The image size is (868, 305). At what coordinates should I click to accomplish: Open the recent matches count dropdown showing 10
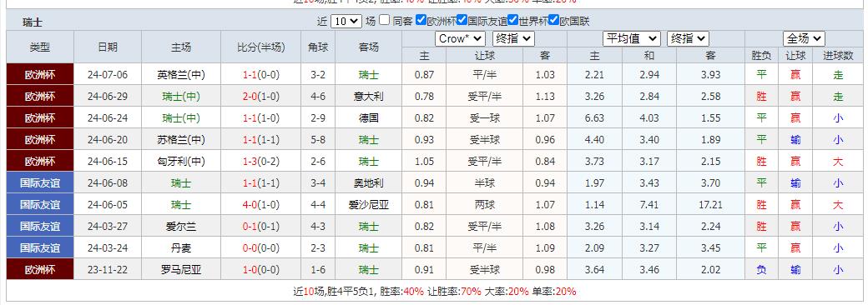(346, 22)
